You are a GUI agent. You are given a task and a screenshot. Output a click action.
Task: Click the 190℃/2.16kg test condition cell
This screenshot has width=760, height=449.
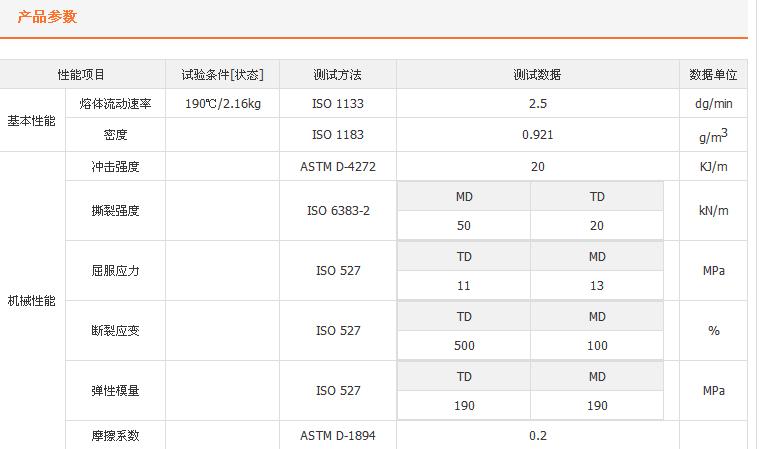222,104
